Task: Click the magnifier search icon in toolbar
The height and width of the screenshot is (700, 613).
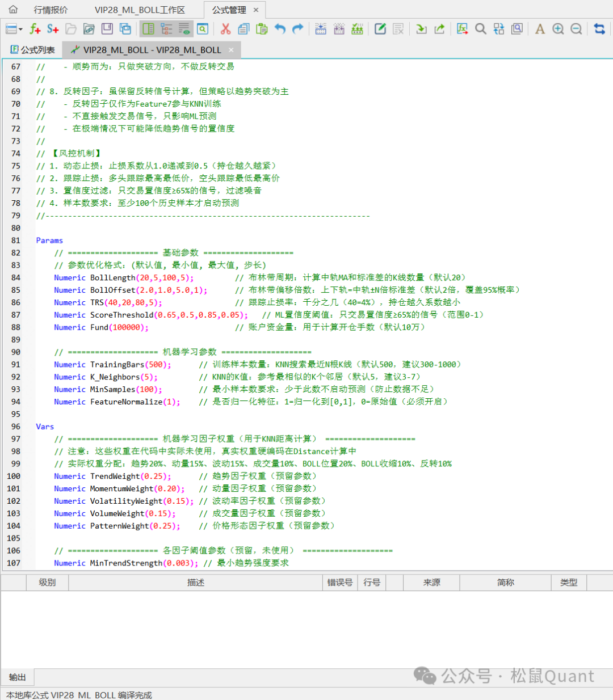Action: pyautogui.click(x=480, y=29)
